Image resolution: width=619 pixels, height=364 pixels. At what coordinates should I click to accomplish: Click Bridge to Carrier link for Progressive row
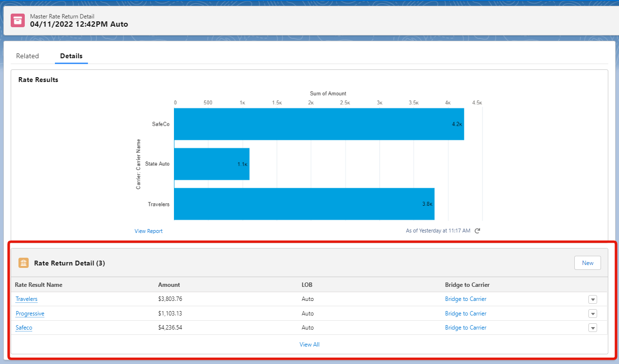click(465, 314)
